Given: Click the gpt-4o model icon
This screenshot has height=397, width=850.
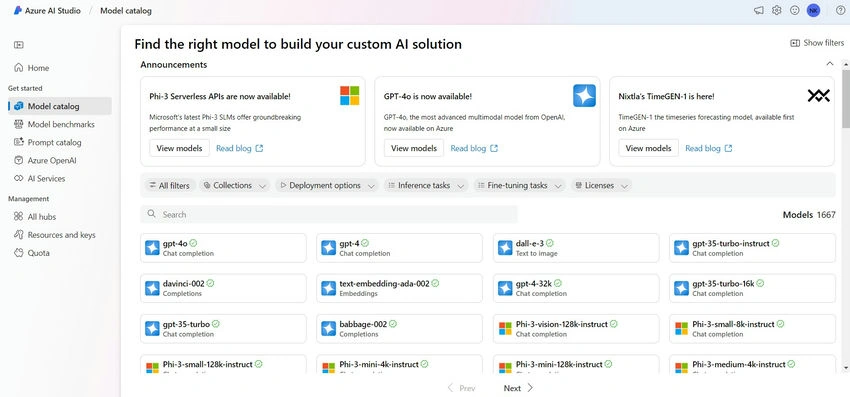Looking at the screenshot, I should pos(152,248).
